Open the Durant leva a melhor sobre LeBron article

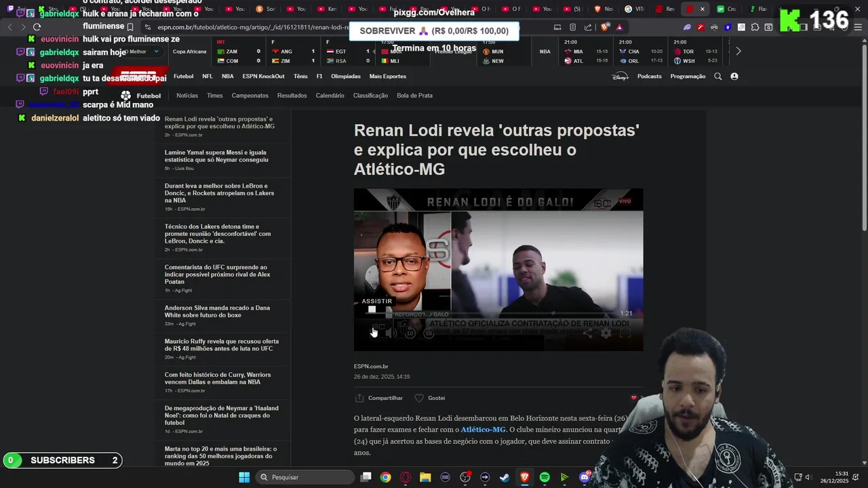tap(220, 193)
